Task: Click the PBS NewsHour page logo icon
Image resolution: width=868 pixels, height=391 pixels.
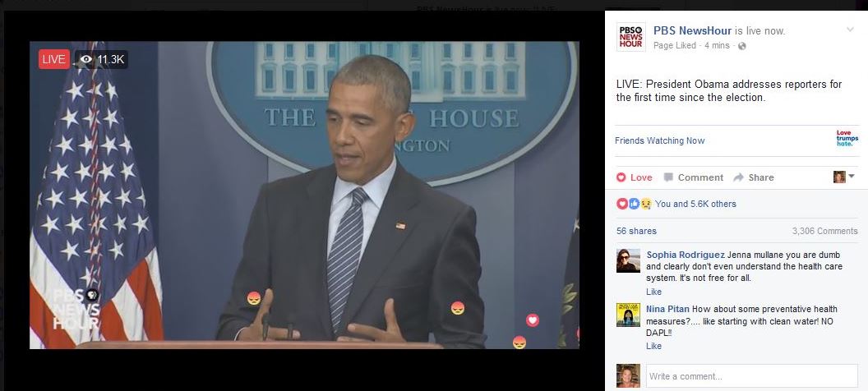Action: click(x=630, y=36)
